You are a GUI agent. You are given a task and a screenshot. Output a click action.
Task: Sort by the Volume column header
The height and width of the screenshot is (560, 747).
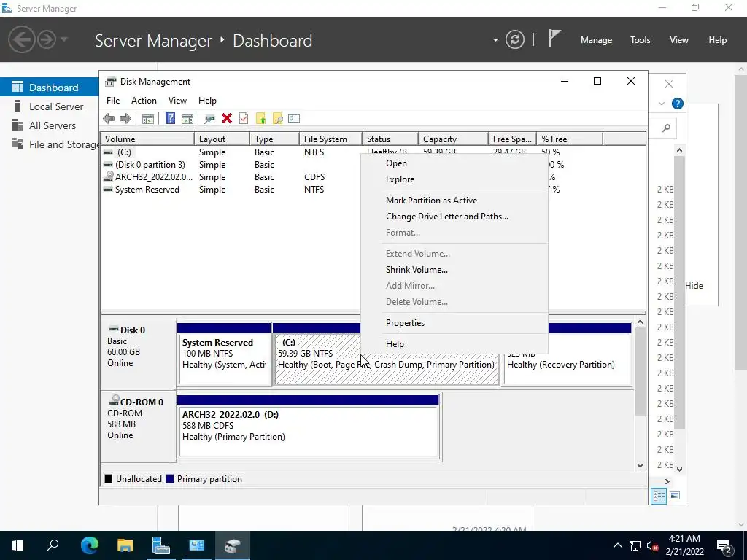point(147,139)
